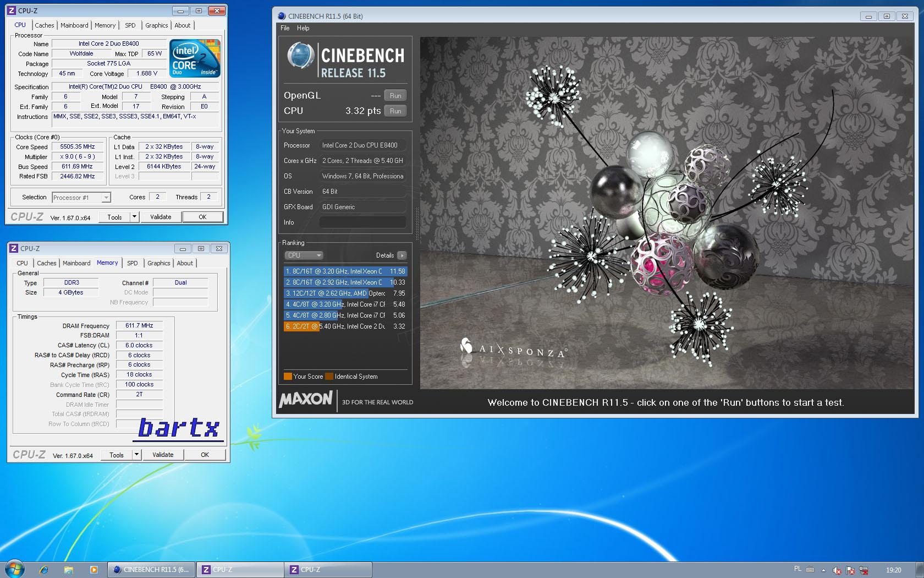The image size is (924, 578).
Task: Show hidden tray icons arrow
Action: tap(823, 570)
